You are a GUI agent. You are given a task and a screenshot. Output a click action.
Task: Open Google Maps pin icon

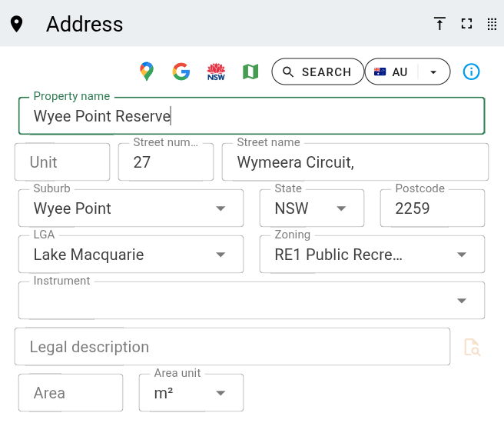click(147, 72)
